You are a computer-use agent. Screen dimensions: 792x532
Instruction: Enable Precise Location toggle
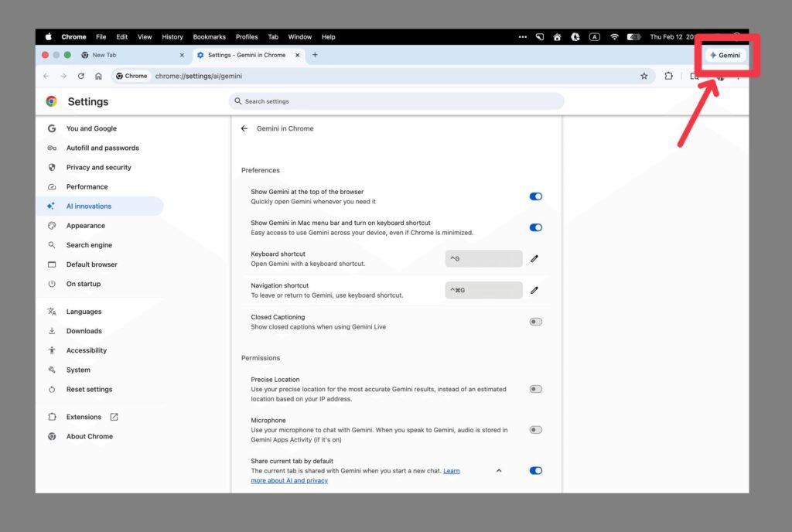(x=535, y=389)
